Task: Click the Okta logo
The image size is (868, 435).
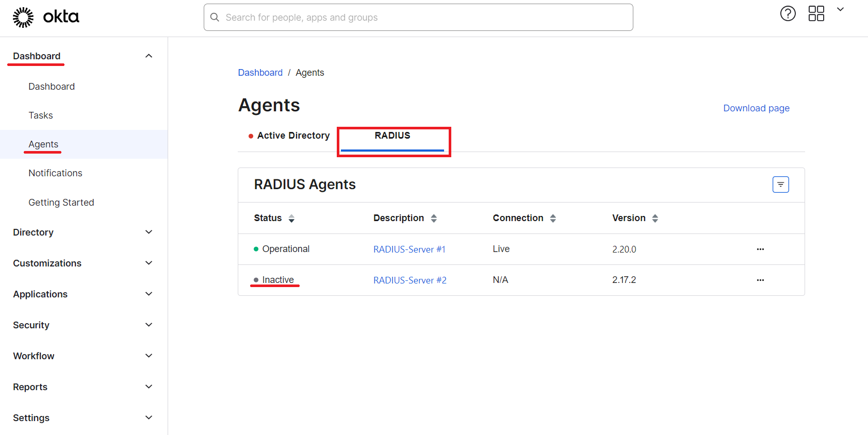Action: [x=45, y=17]
